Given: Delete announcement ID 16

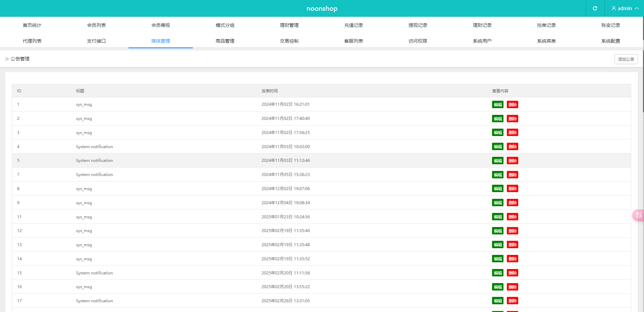Looking at the screenshot, I should point(513,287).
